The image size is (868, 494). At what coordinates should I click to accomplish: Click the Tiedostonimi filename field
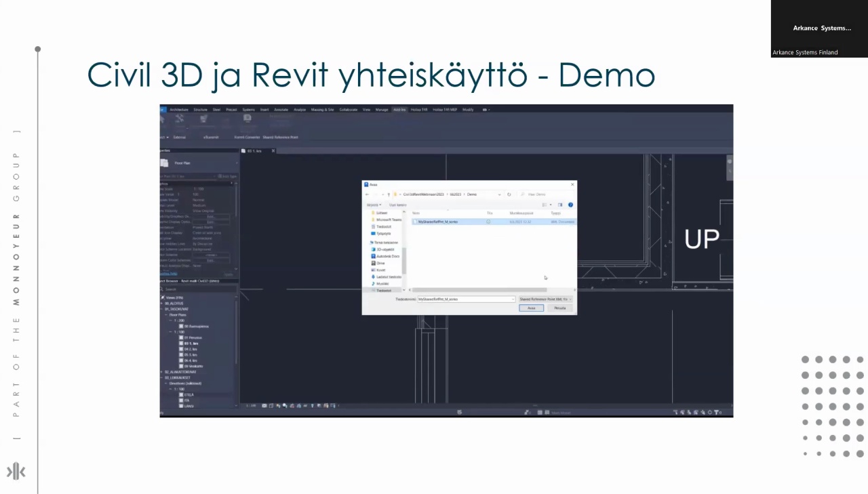click(x=467, y=299)
